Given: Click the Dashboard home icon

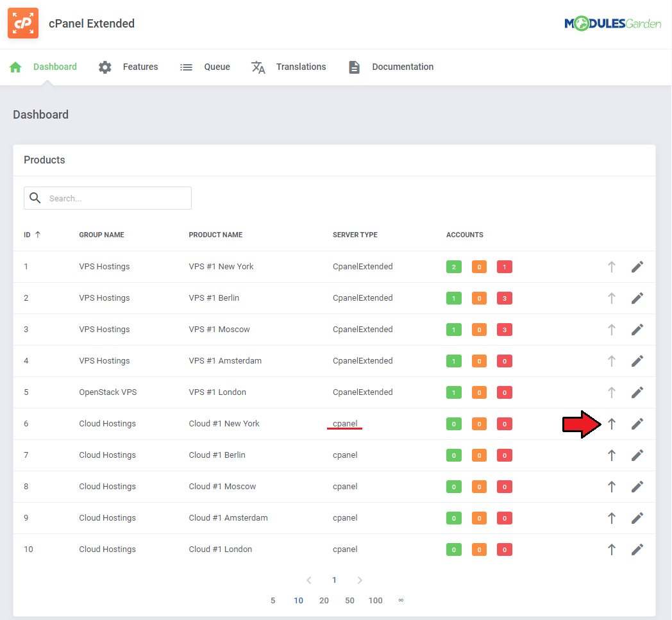Looking at the screenshot, I should coord(15,67).
